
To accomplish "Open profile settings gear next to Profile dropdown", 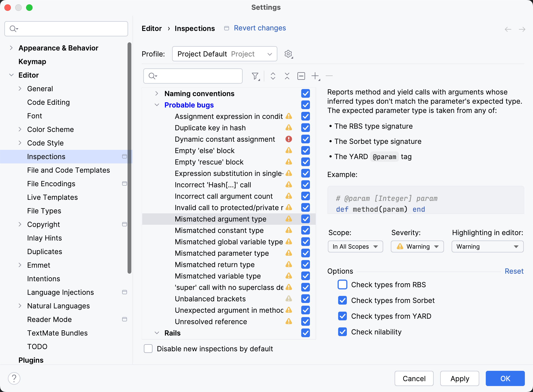I will [x=288, y=54].
